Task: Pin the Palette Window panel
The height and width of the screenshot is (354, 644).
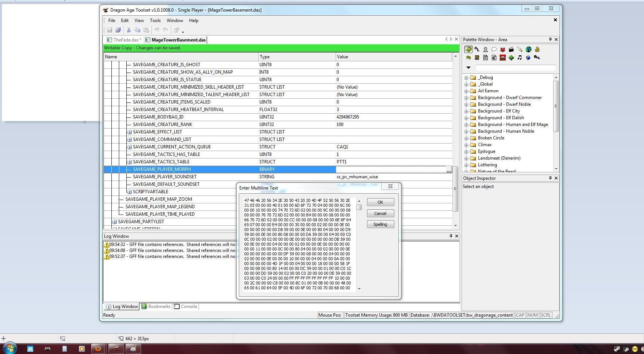Action: coord(550,40)
